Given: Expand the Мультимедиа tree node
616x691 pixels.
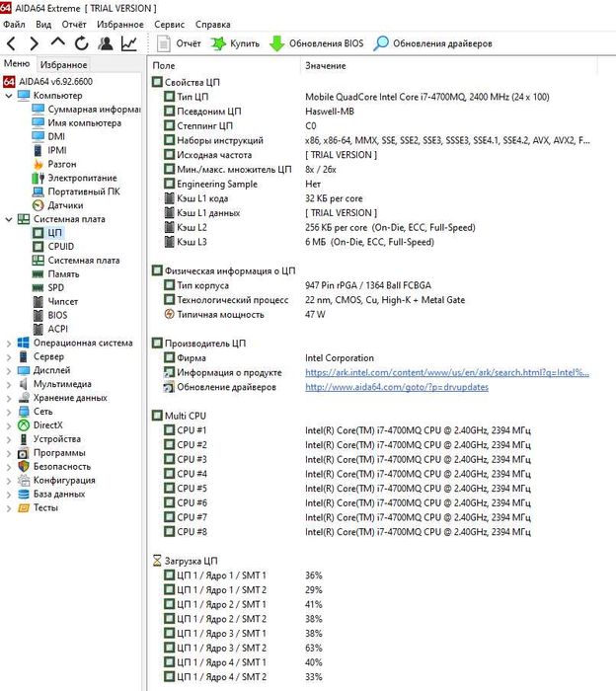Looking at the screenshot, I should click(8, 385).
